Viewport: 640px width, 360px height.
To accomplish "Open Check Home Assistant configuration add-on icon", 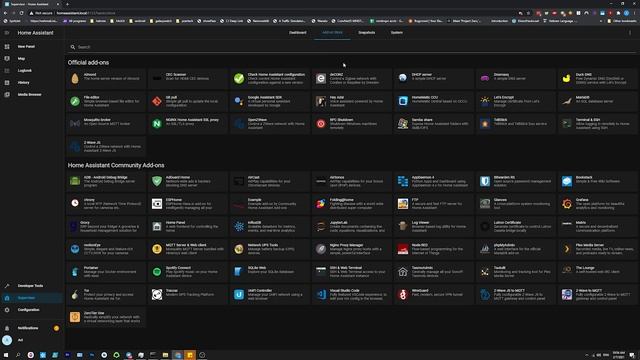I will click(239, 78).
